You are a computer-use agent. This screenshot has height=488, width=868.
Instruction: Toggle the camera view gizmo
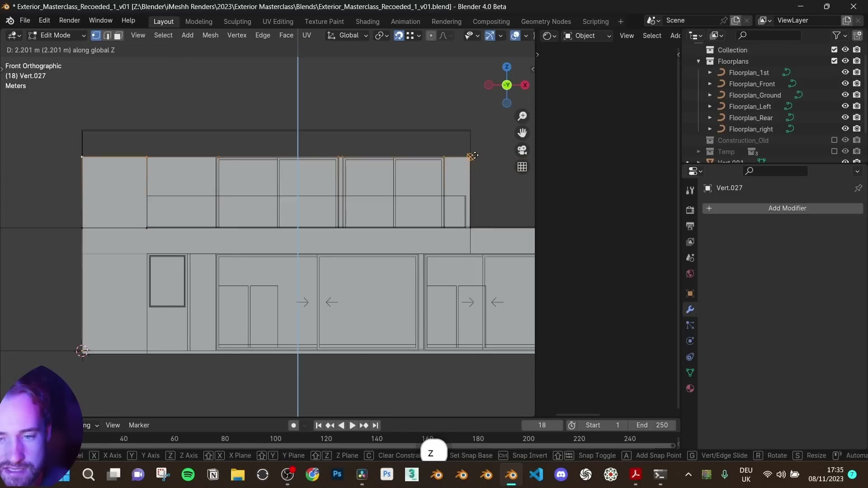point(522,150)
